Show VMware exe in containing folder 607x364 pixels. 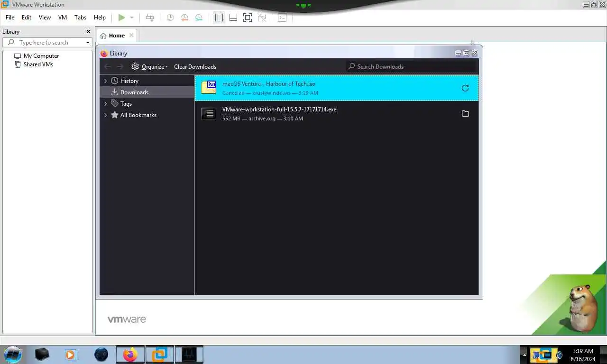[x=465, y=114]
